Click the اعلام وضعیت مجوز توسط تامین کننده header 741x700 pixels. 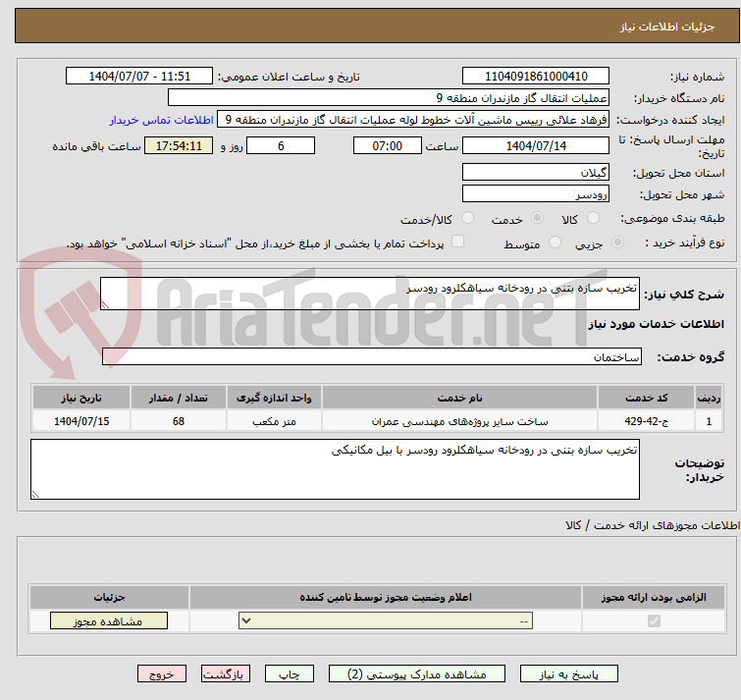pos(386,597)
